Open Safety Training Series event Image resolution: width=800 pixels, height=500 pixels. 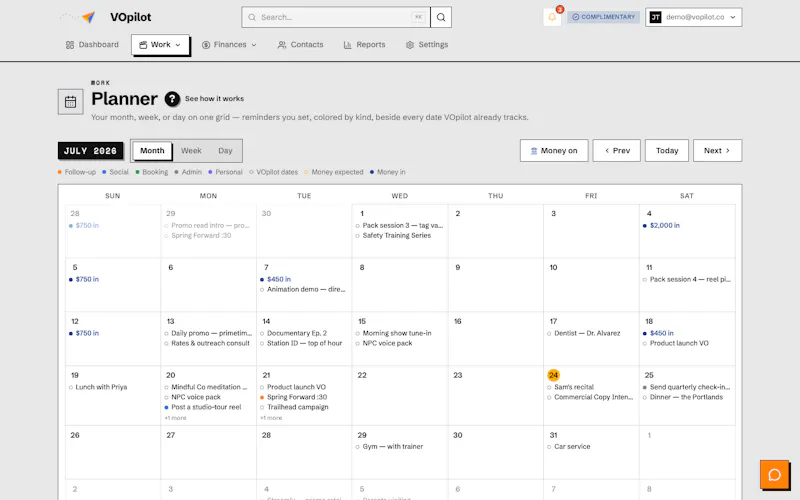(x=393, y=236)
